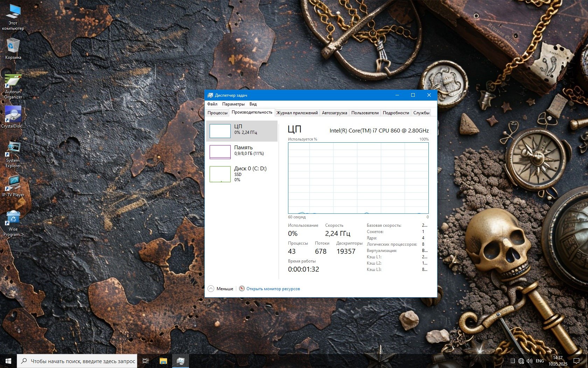588x368 pixels.
Task: Select Диск 0 (C: D:) performance item
Action: tap(242, 174)
